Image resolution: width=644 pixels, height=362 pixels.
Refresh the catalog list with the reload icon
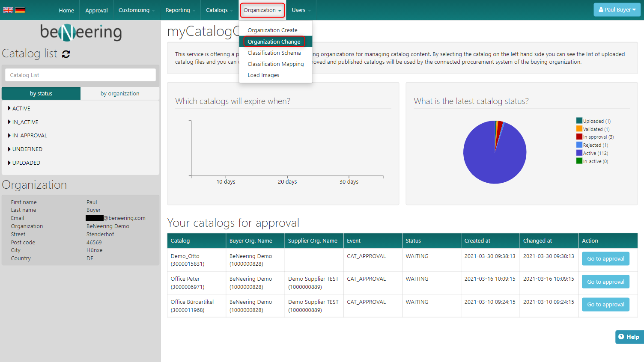point(66,54)
